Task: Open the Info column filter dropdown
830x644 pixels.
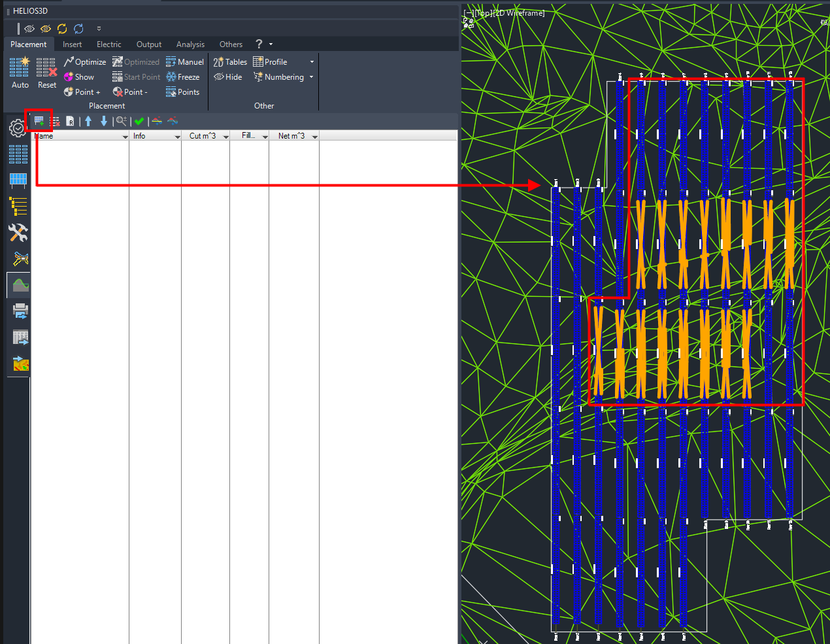Action: (177, 137)
